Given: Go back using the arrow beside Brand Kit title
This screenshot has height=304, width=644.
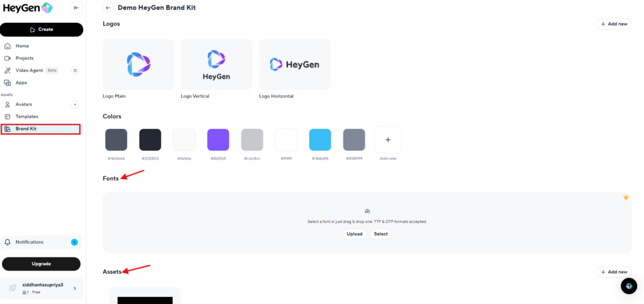Looking at the screenshot, I should coord(108,8).
